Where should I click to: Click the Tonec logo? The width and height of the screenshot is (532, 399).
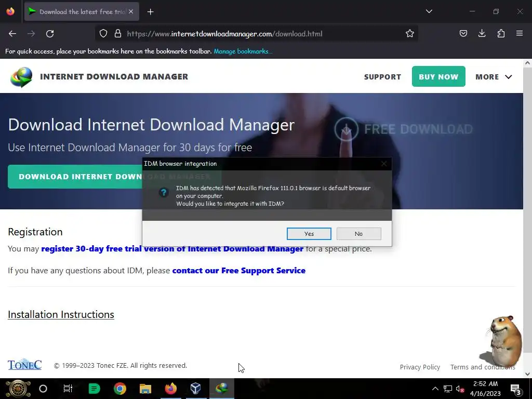click(x=25, y=364)
